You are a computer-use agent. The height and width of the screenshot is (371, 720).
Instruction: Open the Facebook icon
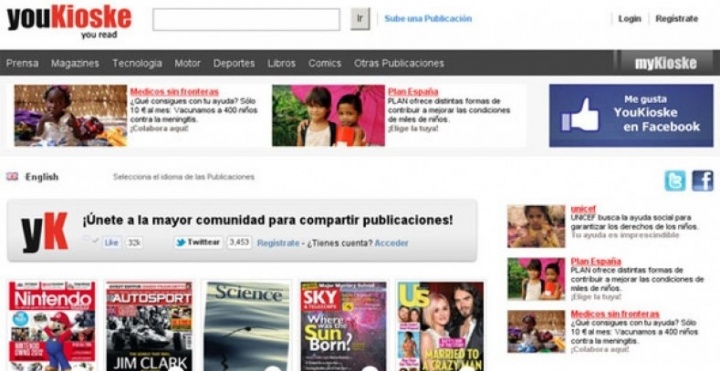pos(703,181)
